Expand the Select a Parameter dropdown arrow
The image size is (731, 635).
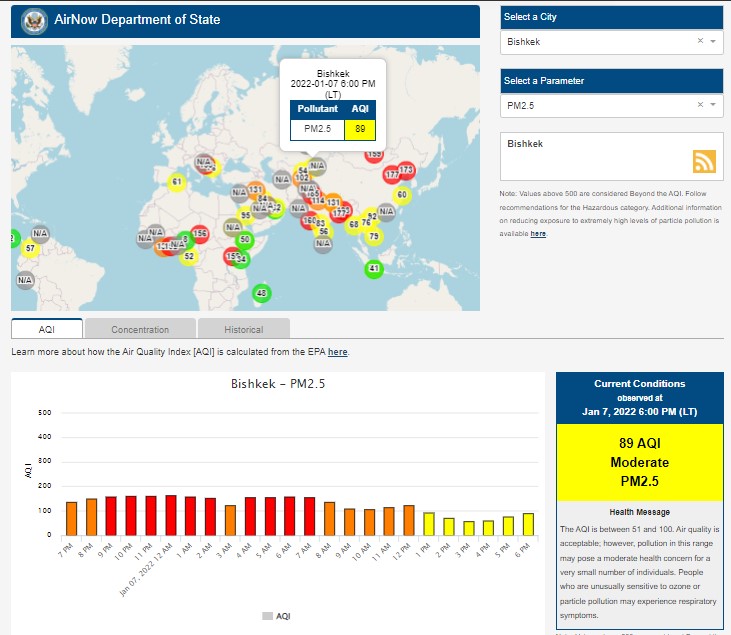click(x=713, y=105)
